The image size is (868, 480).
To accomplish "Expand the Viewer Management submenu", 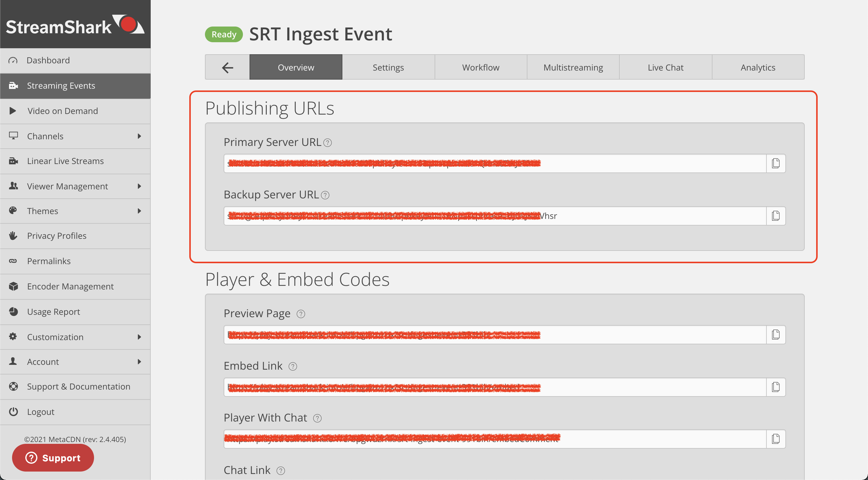I will tap(139, 186).
